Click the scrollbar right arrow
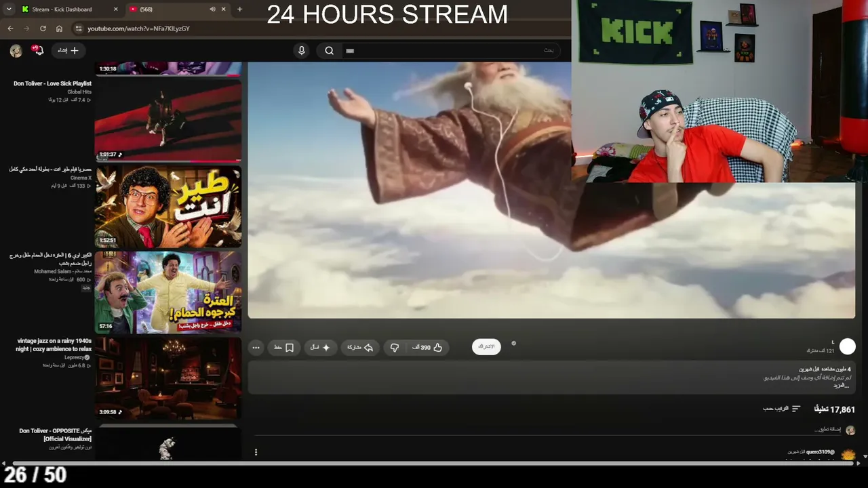The height and width of the screenshot is (488, 868). click(x=858, y=464)
